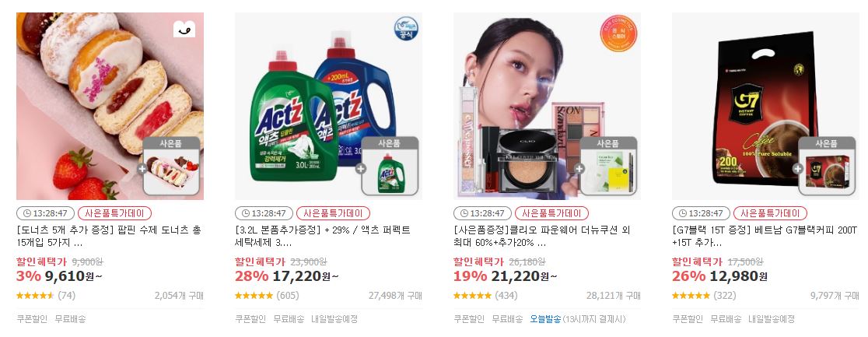Open the G7 coffee free gift thumbnail
The width and height of the screenshot is (868, 337).
(x=827, y=166)
